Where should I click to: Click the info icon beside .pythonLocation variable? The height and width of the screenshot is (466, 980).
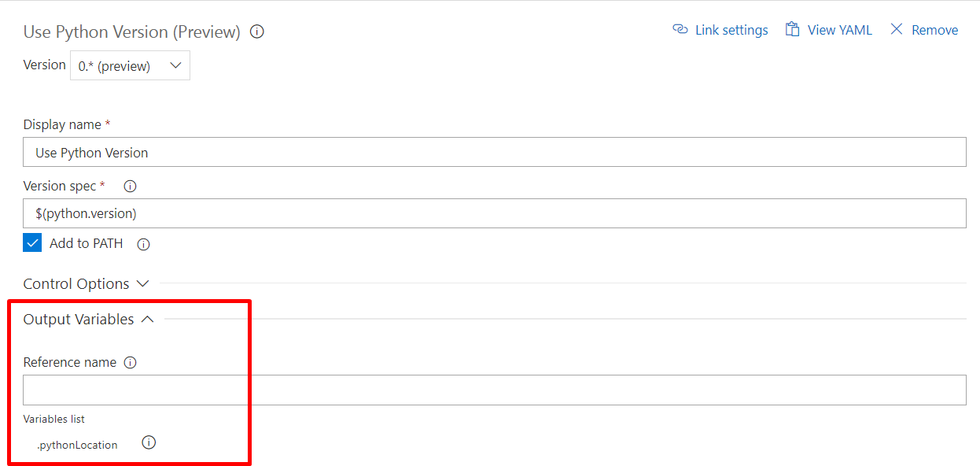click(x=149, y=442)
